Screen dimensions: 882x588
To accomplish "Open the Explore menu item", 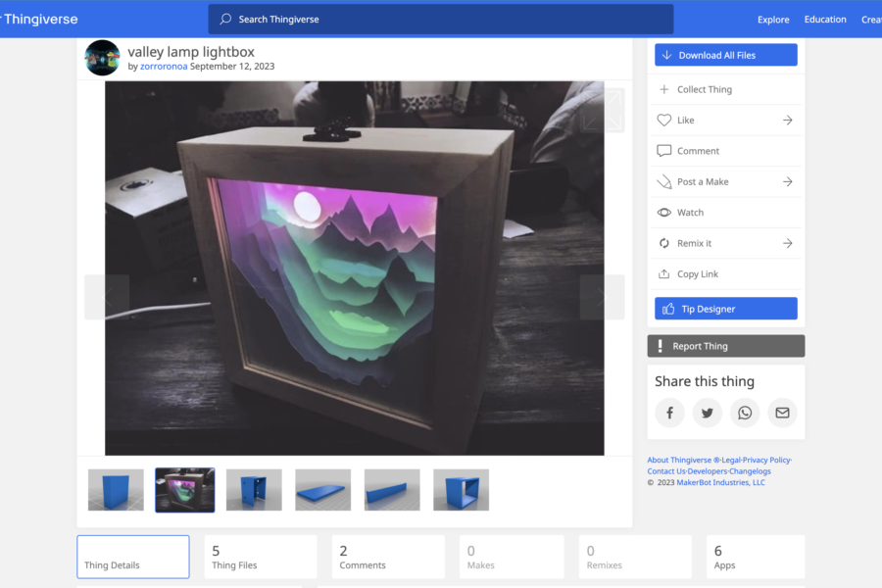I will pyautogui.click(x=773, y=20).
